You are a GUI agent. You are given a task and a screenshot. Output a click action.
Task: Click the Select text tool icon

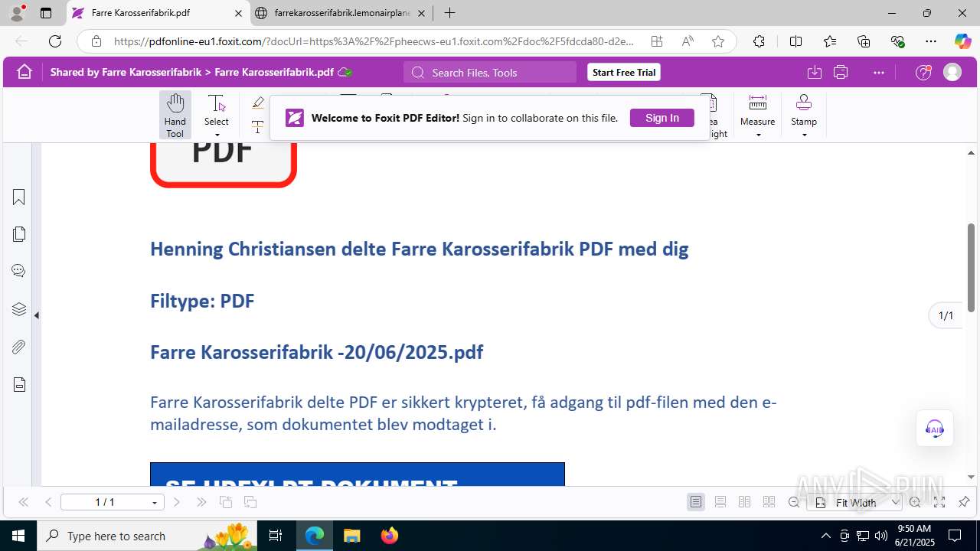tap(217, 104)
